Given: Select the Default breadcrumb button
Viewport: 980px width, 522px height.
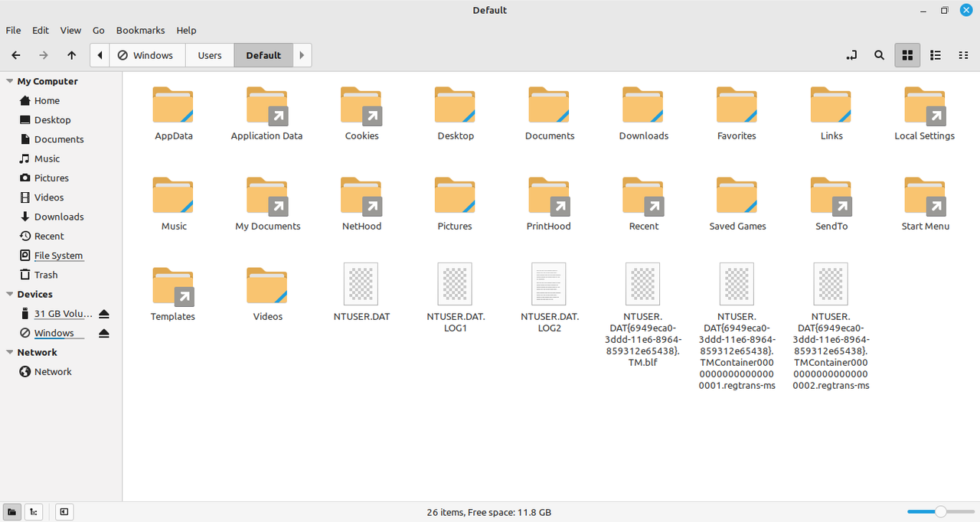Looking at the screenshot, I should [263, 55].
